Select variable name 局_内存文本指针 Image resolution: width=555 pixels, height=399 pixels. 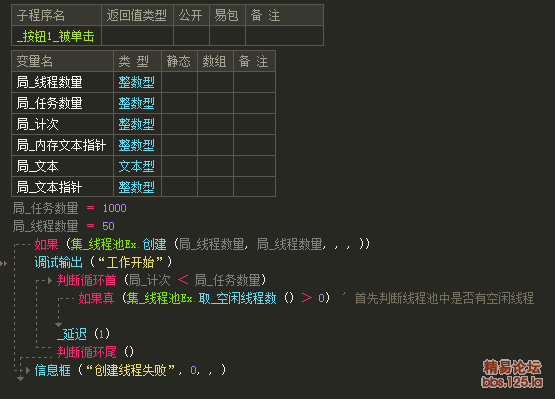coord(61,146)
